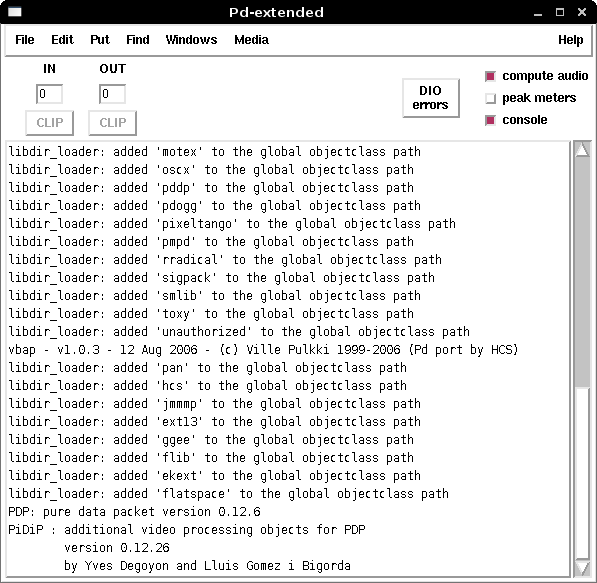597x583 pixels.
Task: Open the File menu
Action: [x=25, y=40]
